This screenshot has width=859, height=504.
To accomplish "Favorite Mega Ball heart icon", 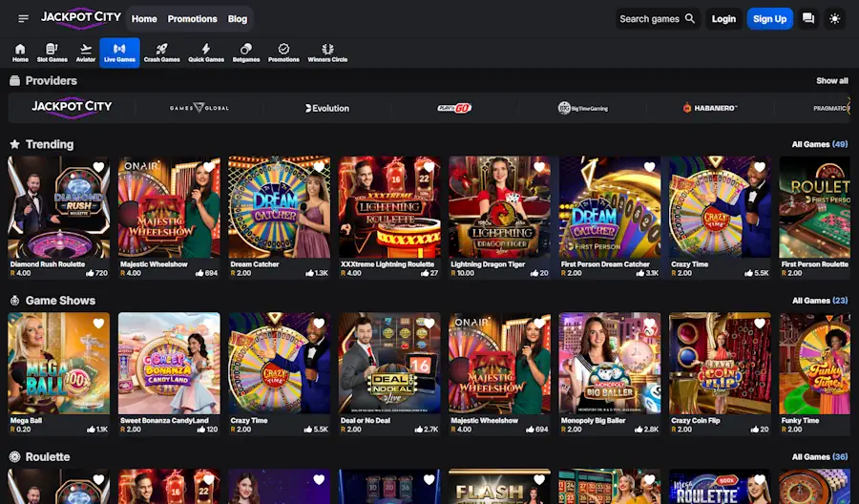I will (x=98, y=324).
